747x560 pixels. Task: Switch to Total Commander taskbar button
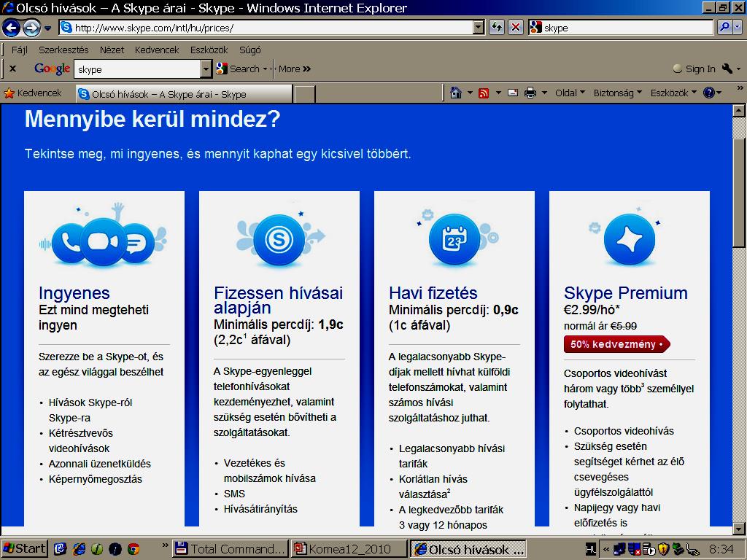pos(231,549)
